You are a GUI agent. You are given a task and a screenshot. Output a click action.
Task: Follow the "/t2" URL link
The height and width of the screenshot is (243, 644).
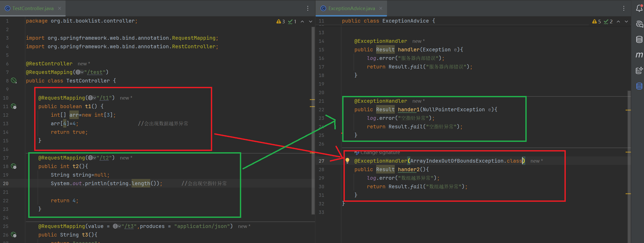[104, 158]
